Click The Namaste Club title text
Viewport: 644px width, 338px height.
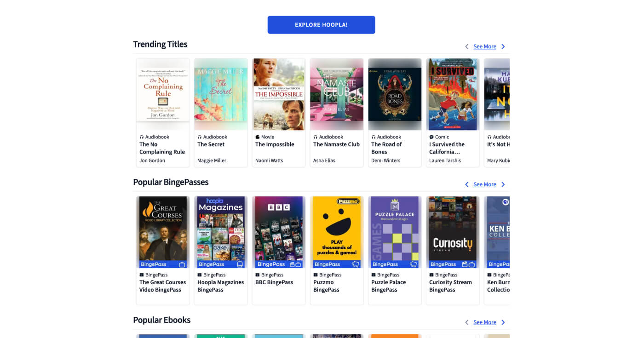[x=336, y=144]
